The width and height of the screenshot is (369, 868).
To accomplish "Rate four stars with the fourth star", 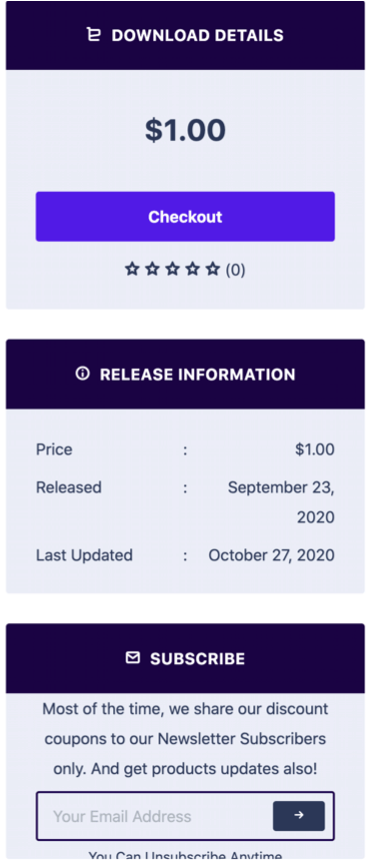I will (x=192, y=269).
